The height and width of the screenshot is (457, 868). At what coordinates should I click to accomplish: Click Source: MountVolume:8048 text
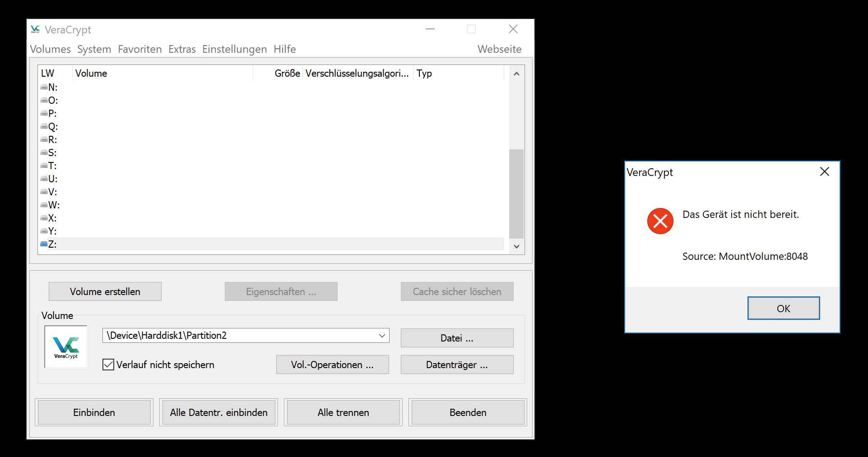click(x=745, y=256)
